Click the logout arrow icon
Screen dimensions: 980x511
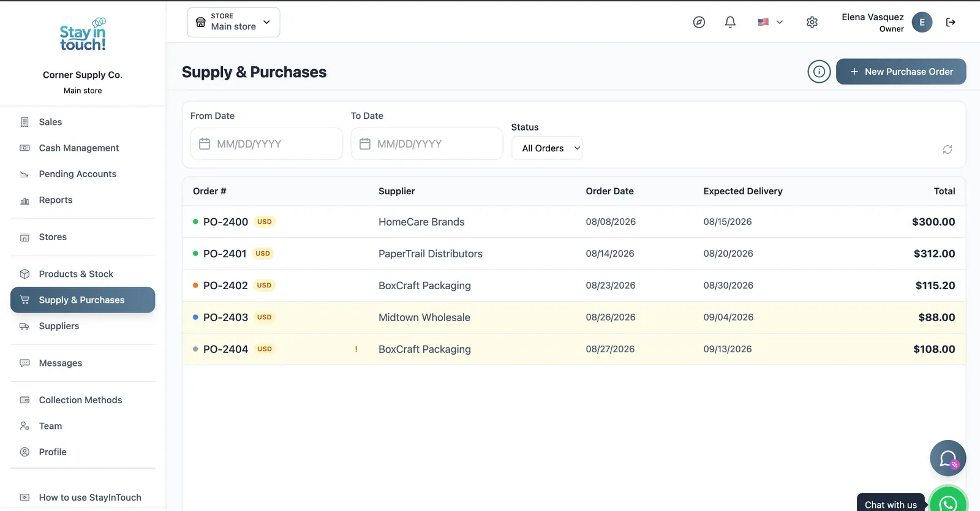pos(951,22)
